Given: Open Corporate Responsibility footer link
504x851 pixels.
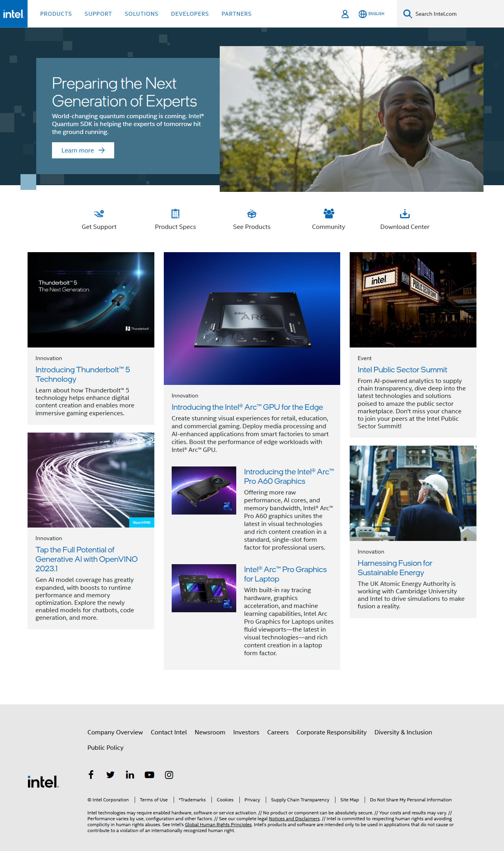Looking at the screenshot, I should tap(332, 732).
